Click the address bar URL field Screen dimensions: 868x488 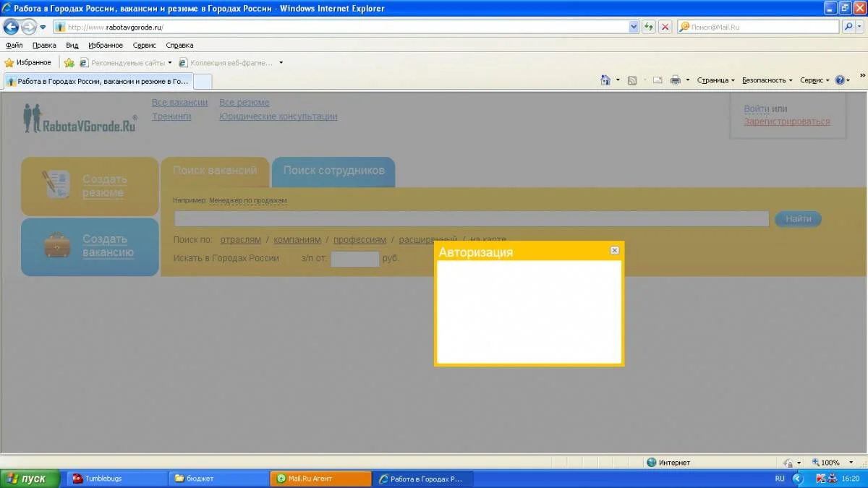pyautogui.click(x=341, y=27)
